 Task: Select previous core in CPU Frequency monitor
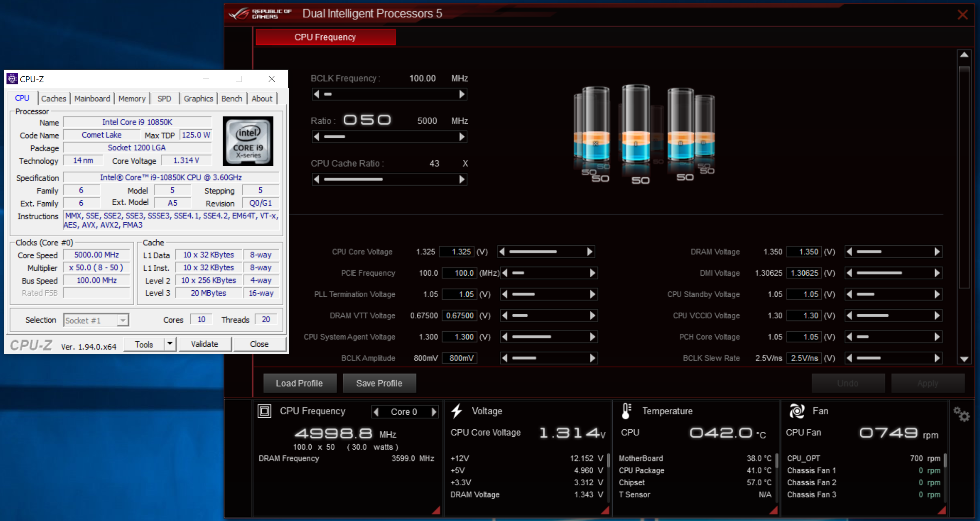(x=376, y=412)
